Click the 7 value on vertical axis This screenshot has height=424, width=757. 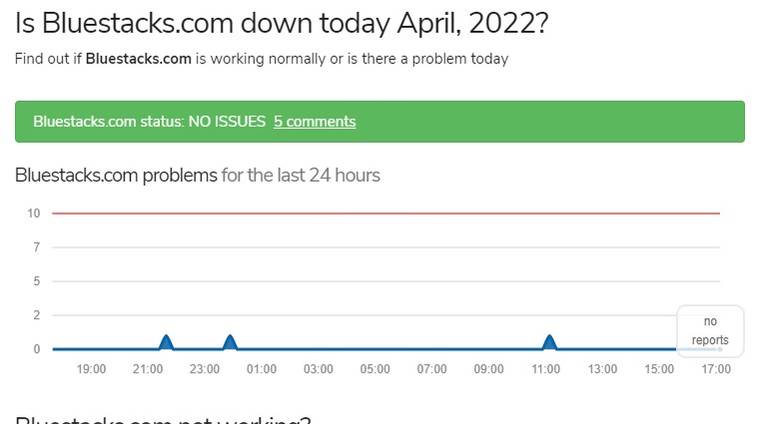35,247
